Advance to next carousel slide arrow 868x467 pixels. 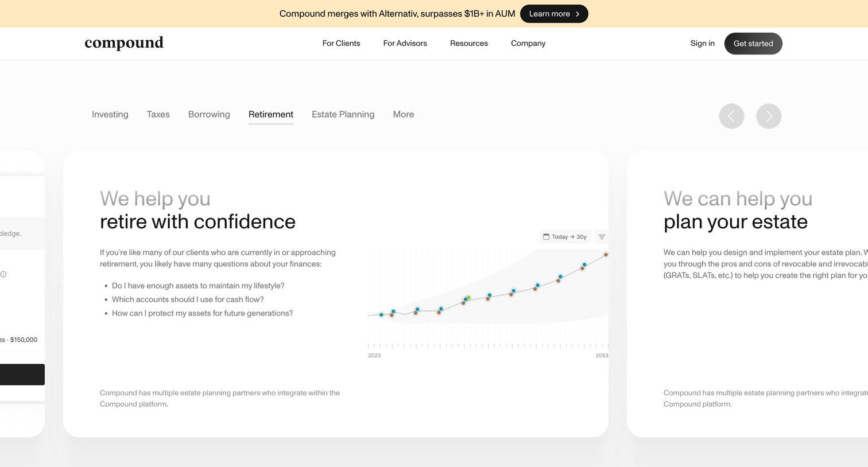click(x=769, y=116)
